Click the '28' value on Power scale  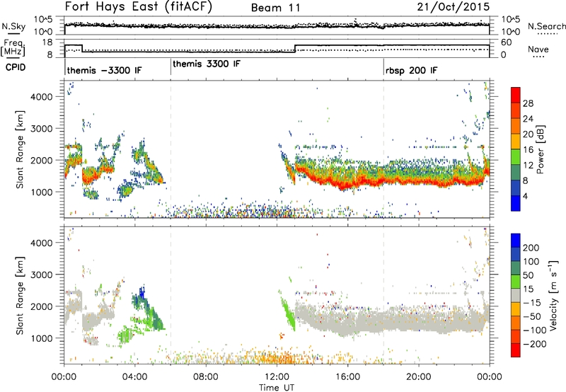coord(528,103)
